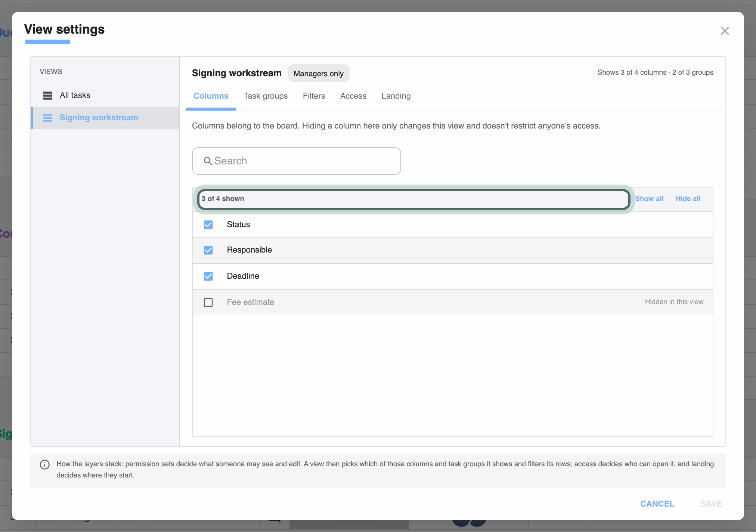Check the Fee estimate column checkbox
756x532 pixels.
pyautogui.click(x=208, y=302)
